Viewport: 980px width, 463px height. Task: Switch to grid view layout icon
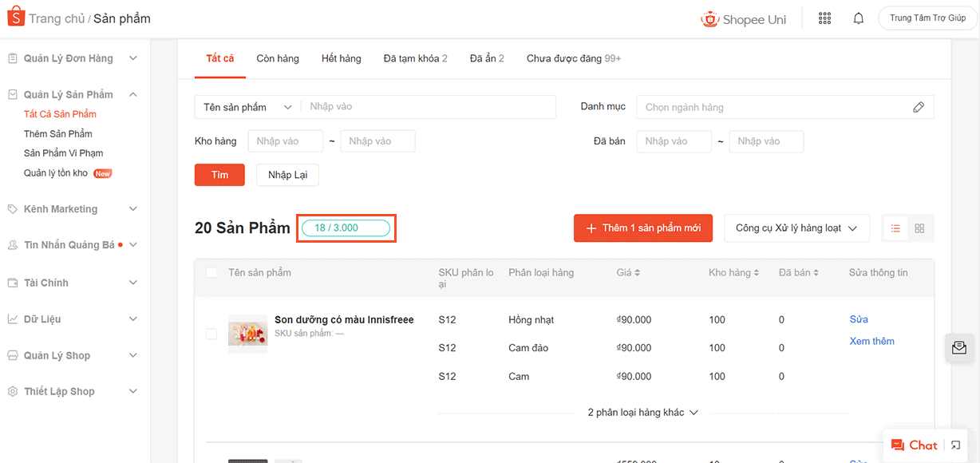(x=919, y=228)
